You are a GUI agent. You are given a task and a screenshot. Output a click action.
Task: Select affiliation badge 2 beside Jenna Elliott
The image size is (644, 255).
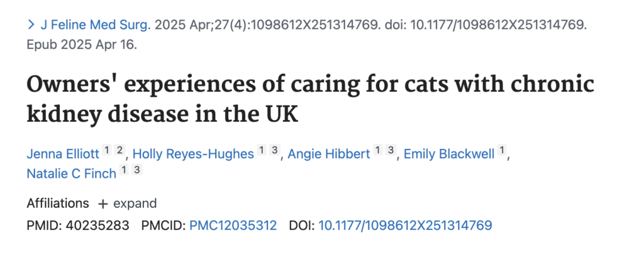tap(119, 151)
